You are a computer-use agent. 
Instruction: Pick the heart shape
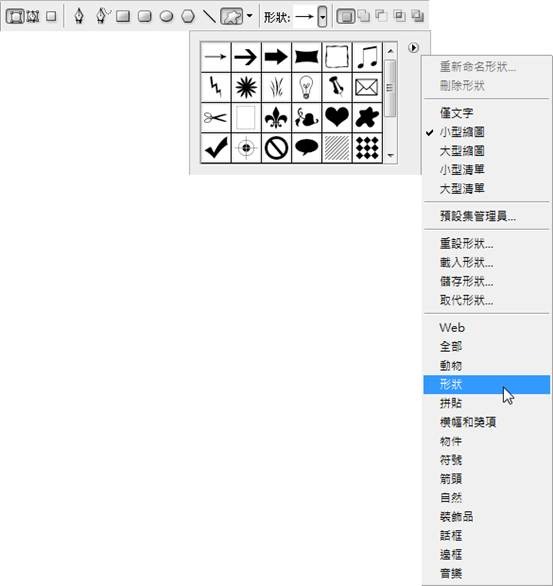point(337,117)
